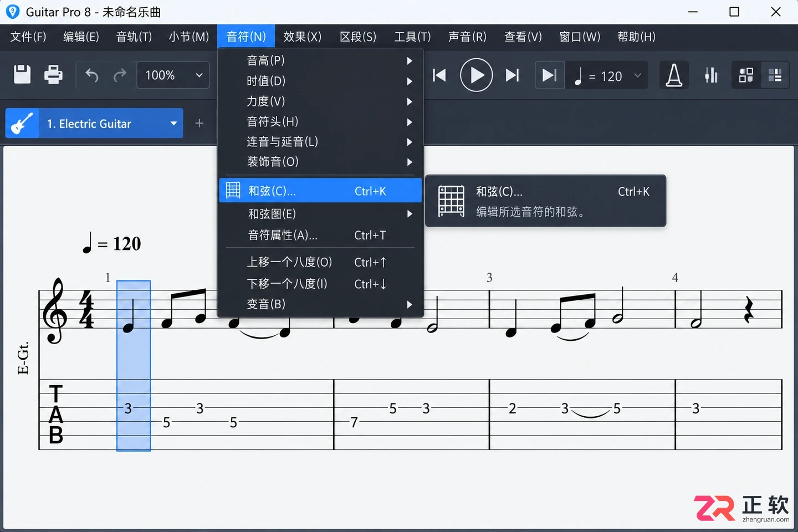798x532 pixels.
Task: Toggle the highlighted view layout icon
Action: [775, 75]
